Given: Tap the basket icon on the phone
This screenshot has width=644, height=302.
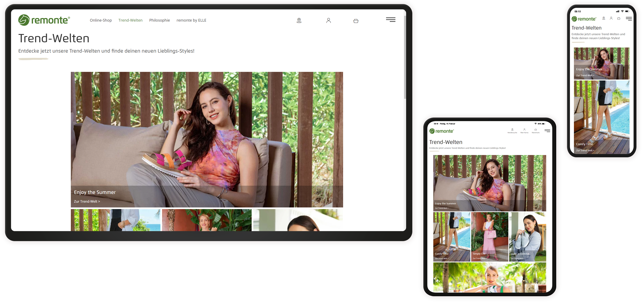Looking at the screenshot, I should pyautogui.click(x=619, y=18).
